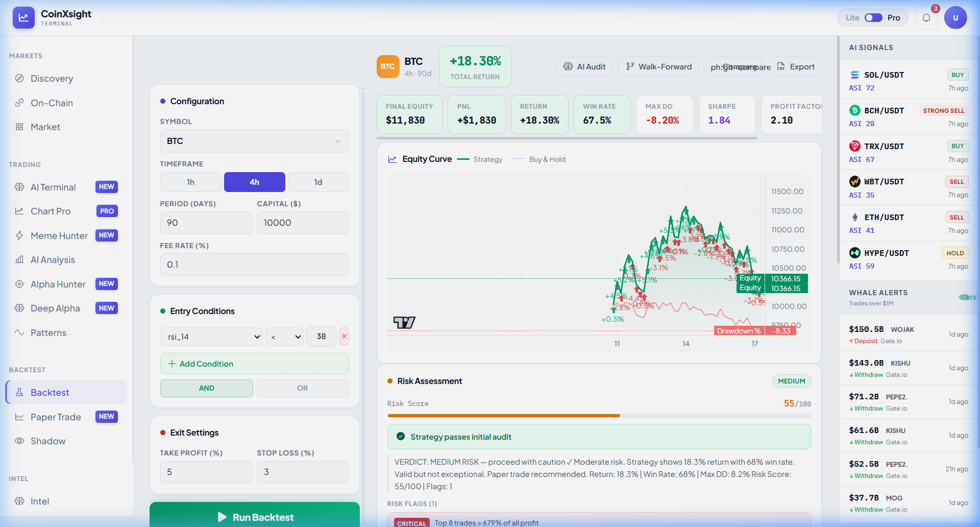Click the WBT/USDT coin icon
This screenshot has width=980, height=527.
(x=854, y=181)
